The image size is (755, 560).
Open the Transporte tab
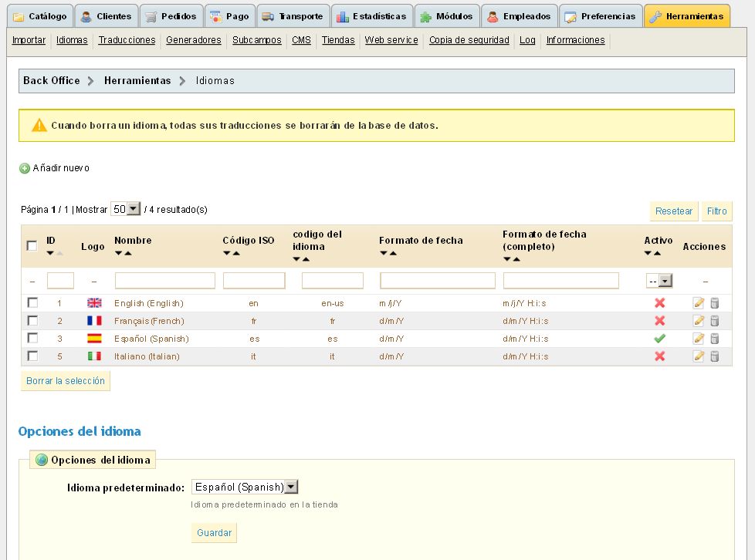click(293, 16)
